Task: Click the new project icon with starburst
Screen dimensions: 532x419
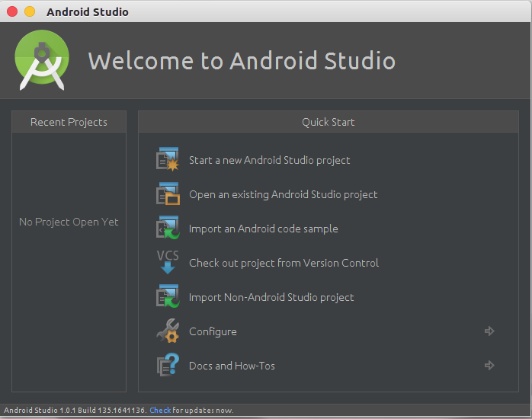Action: [x=168, y=159]
